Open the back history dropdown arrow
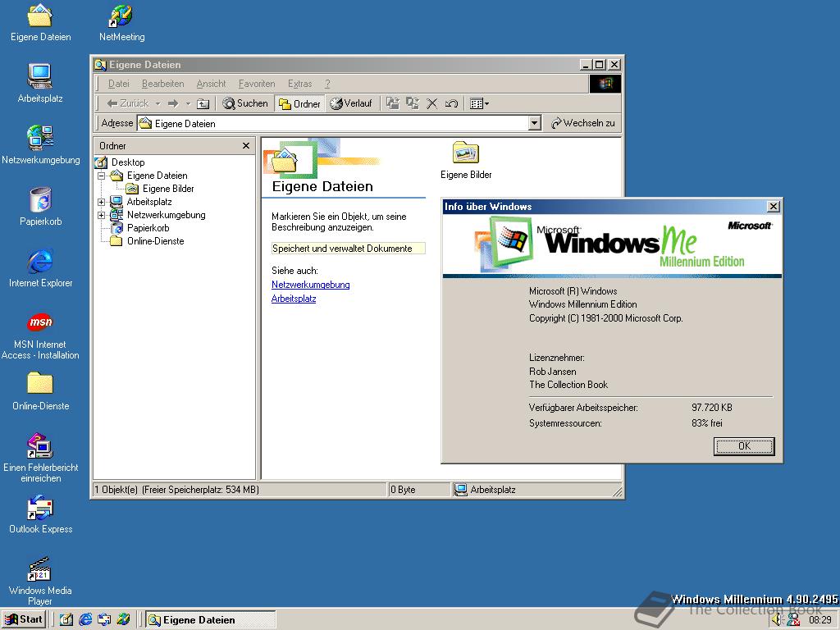 (158, 103)
